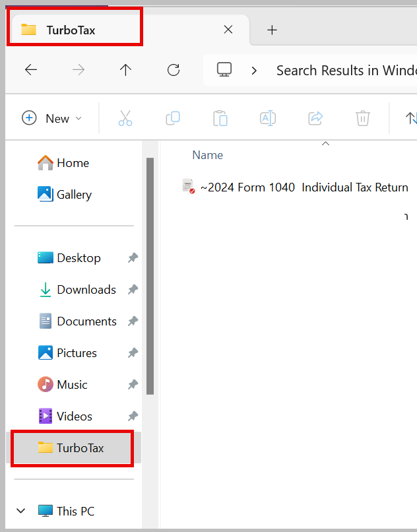
Task: Click the Share icon in toolbar
Action: (315, 118)
